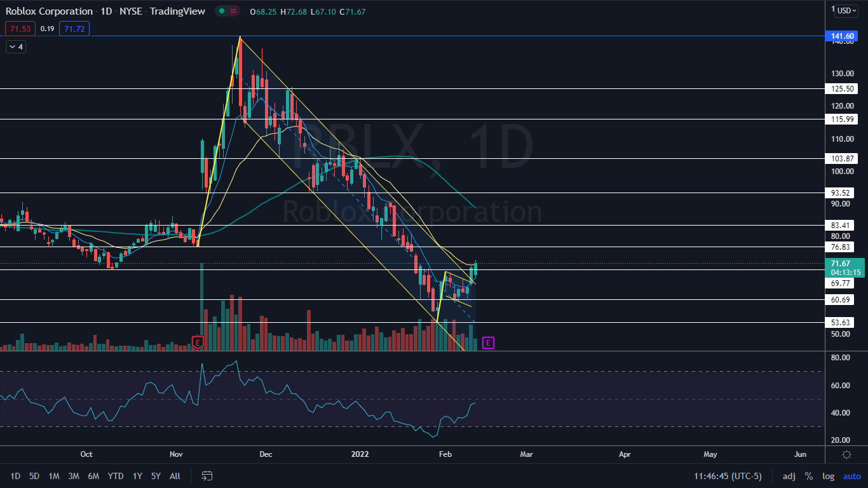The image size is (868, 488).
Task: Click the 2022 label on time axis
Action: (x=360, y=454)
